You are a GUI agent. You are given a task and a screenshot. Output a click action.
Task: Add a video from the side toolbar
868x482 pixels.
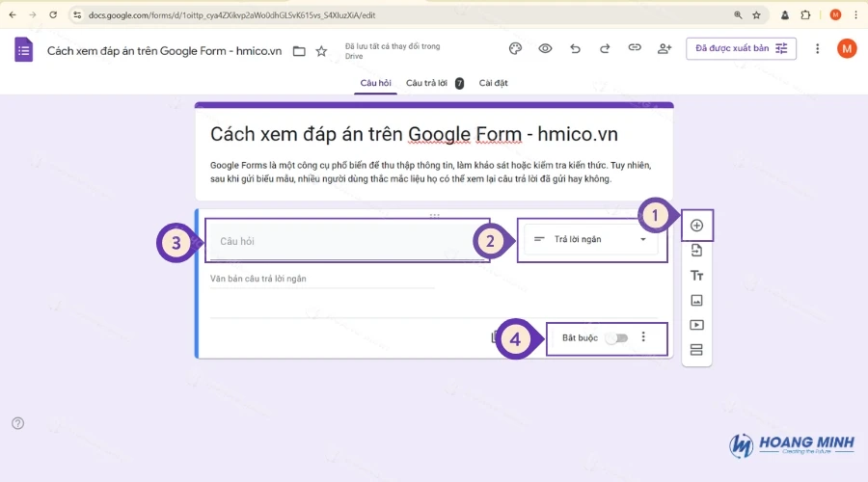[696, 325]
